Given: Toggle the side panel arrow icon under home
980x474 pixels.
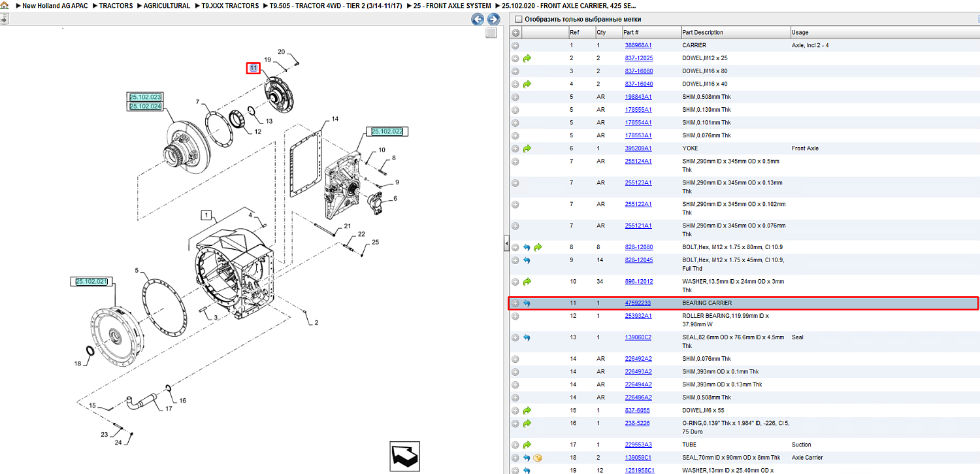Looking at the screenshot, I should tap(5, 18).
